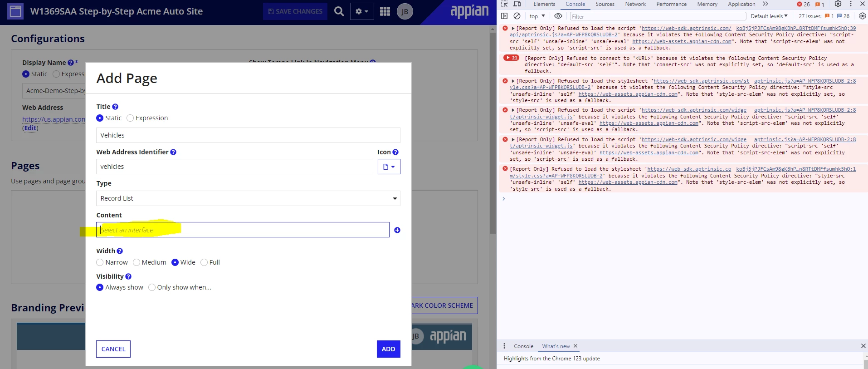
Task: Select Always show visibility
Action: [100, 287]
